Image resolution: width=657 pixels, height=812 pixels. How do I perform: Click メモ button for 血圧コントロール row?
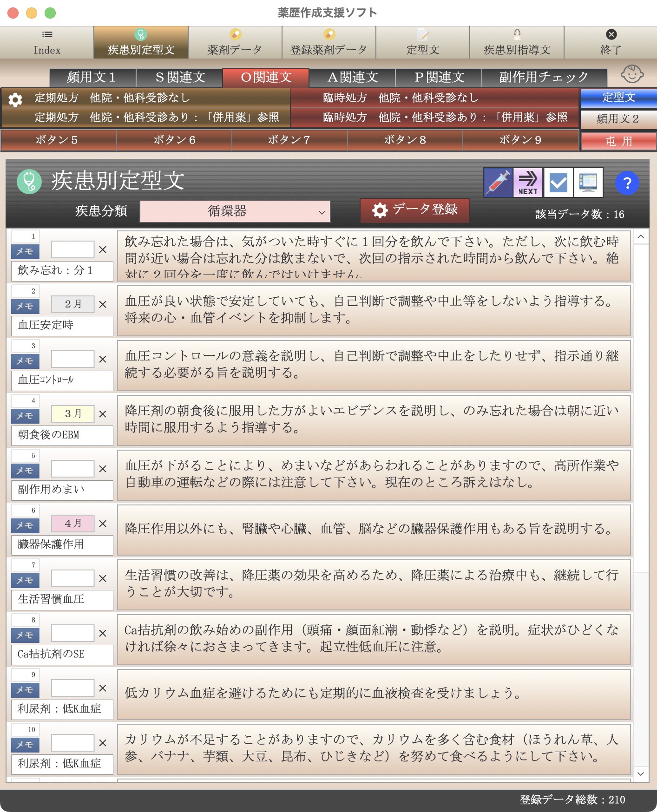point(25,361)
